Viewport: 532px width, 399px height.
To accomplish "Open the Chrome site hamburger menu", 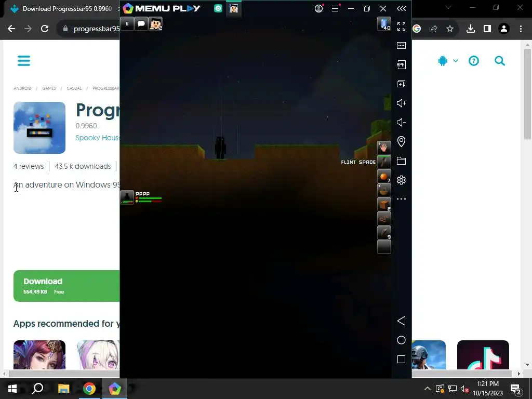I will (x=24, y=61).
